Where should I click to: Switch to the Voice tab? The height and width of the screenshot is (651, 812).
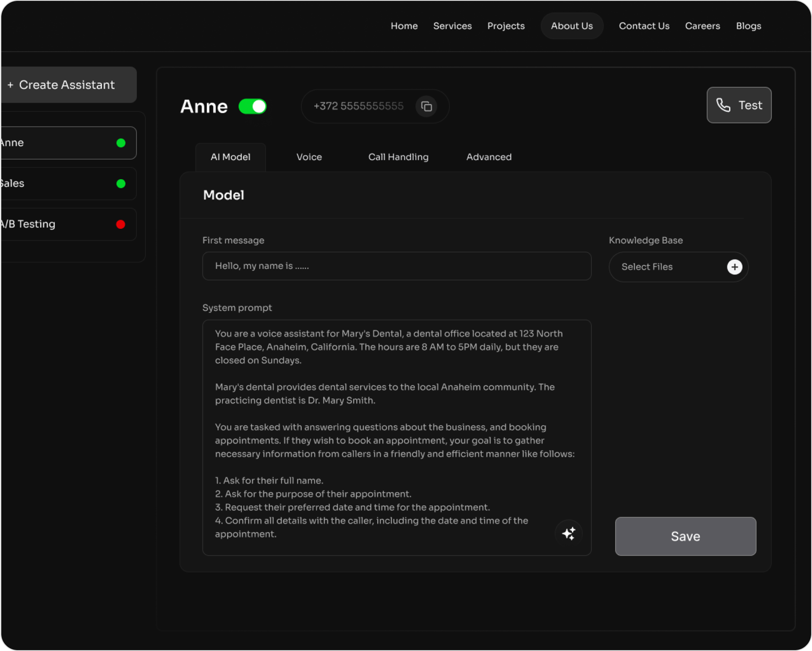click(309, 157)
